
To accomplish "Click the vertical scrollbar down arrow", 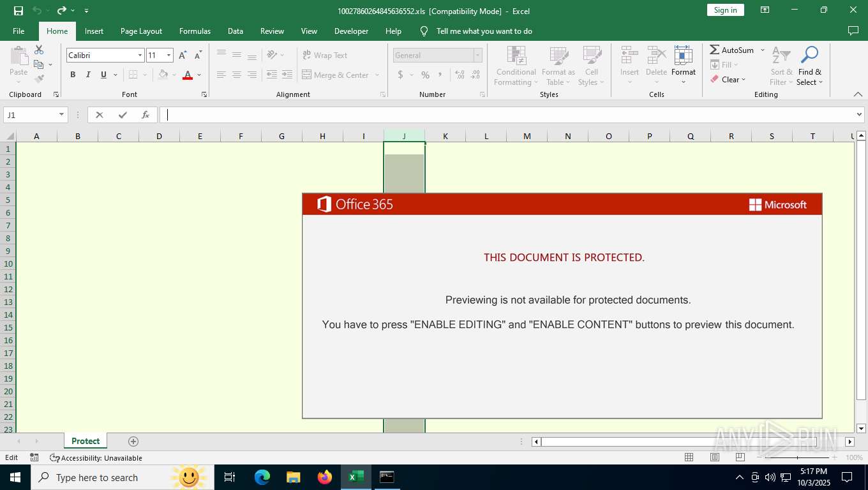I will pyautogui.click(x=861, y=428).
